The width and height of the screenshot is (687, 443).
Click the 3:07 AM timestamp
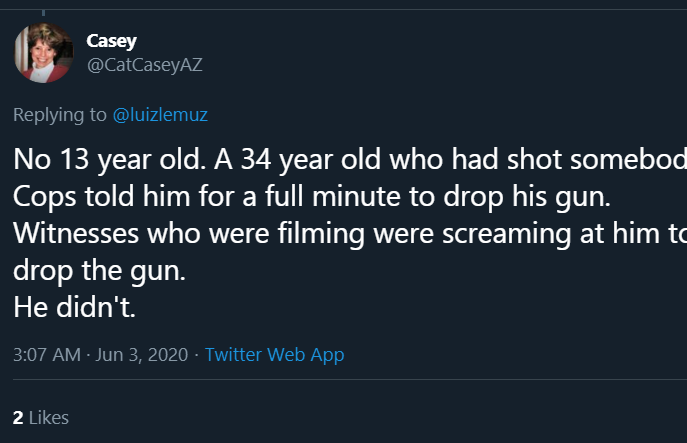[47, 354]
